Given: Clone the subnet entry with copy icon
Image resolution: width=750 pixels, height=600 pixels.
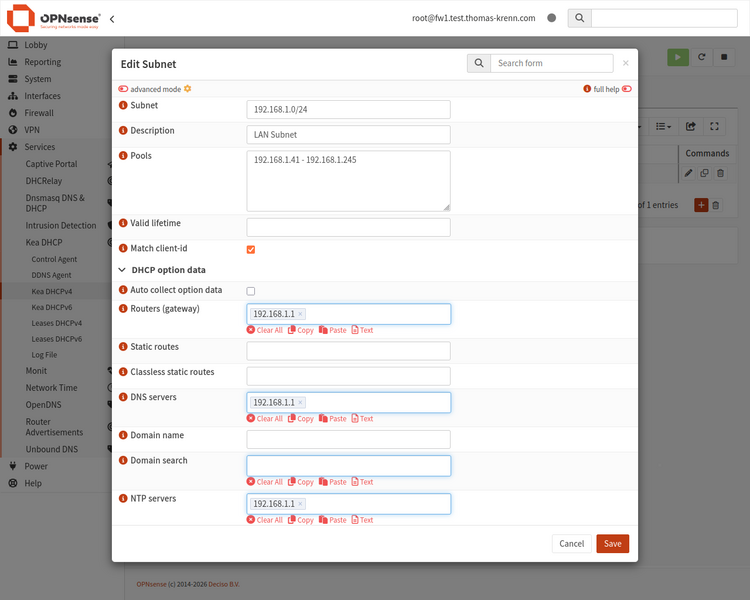Looking at the screenshot, I should pyautogui.click(x=705, y=173).
